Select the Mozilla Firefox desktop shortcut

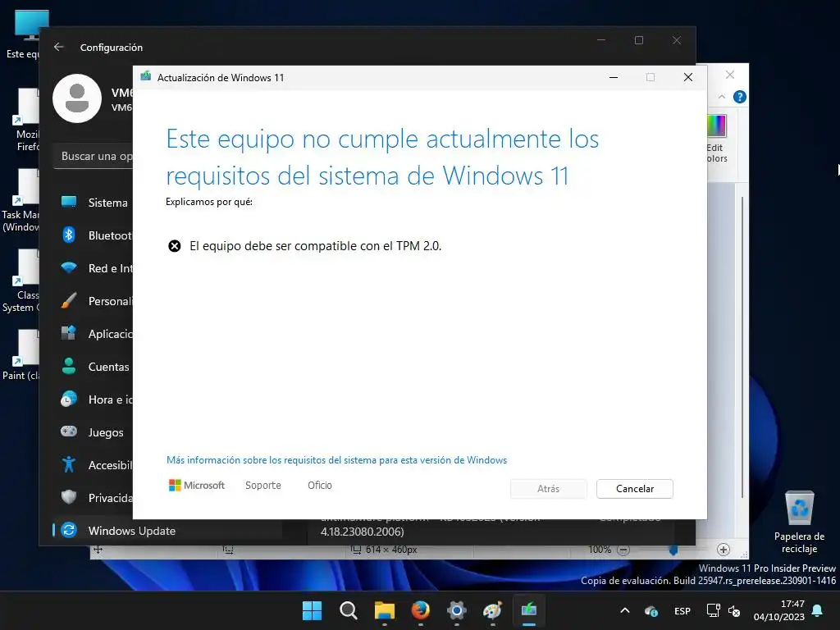point(25,120)
